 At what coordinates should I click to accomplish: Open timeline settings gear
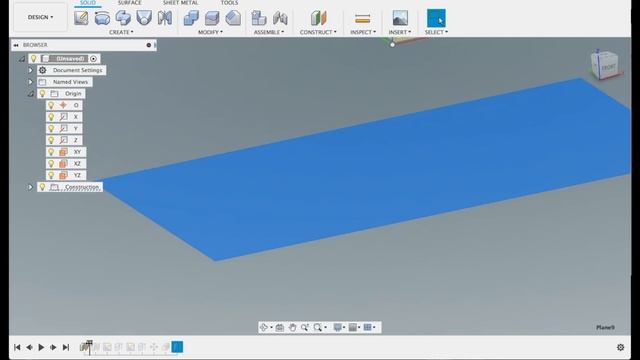tap(620, 347)
